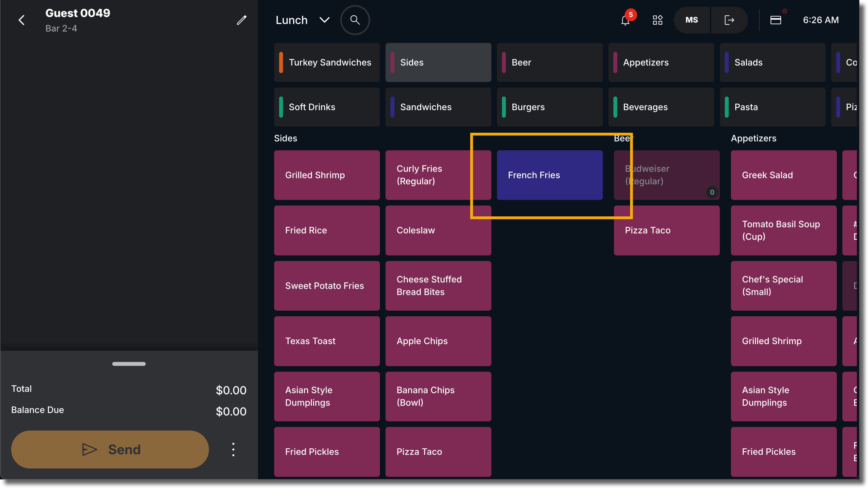Screen dimensions: 868x488
Task: Send the order
Action: click(x=110, y=449)
